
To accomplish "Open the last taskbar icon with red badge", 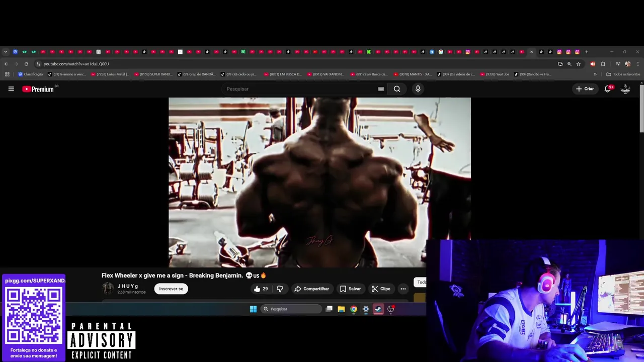I will tap(391, 309).
